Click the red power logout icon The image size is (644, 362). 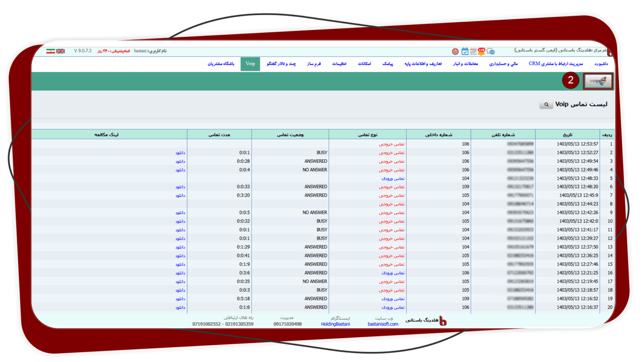pos(455,51)
